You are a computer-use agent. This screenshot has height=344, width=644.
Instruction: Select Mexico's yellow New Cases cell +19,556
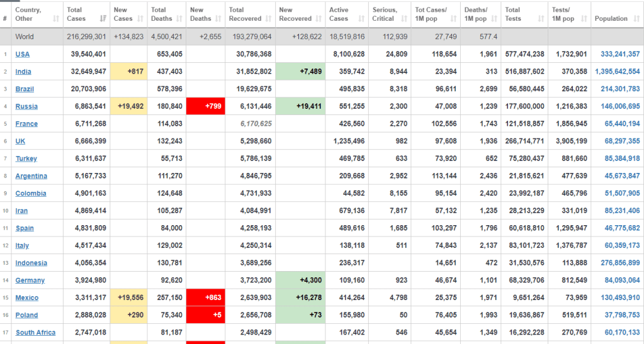129,297
